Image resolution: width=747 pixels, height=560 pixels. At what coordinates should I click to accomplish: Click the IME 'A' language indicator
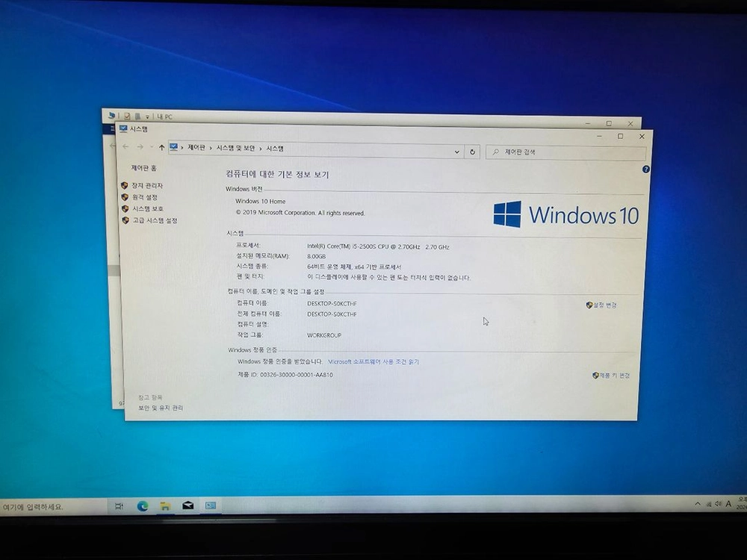coord(728,504)
